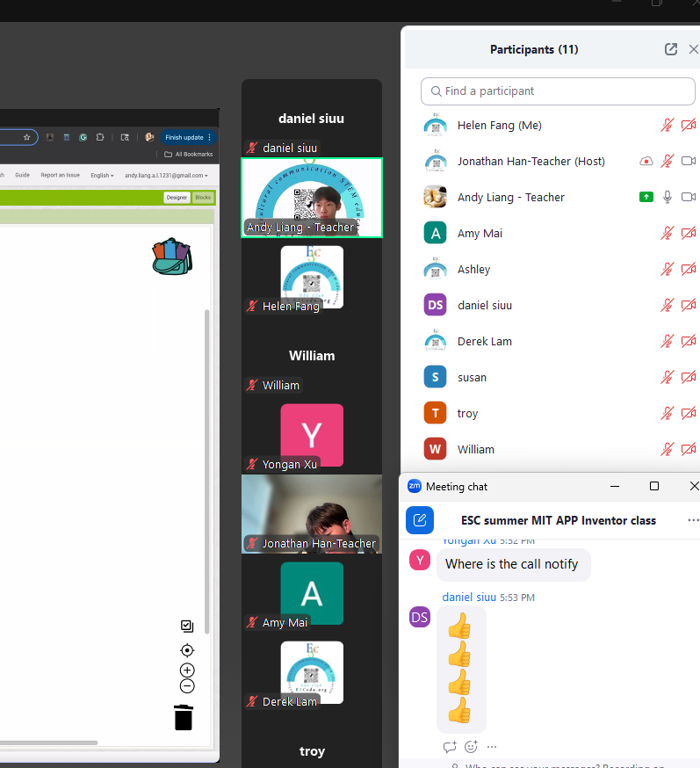Expand the andy.liang account email dropdown

(166, 175)
